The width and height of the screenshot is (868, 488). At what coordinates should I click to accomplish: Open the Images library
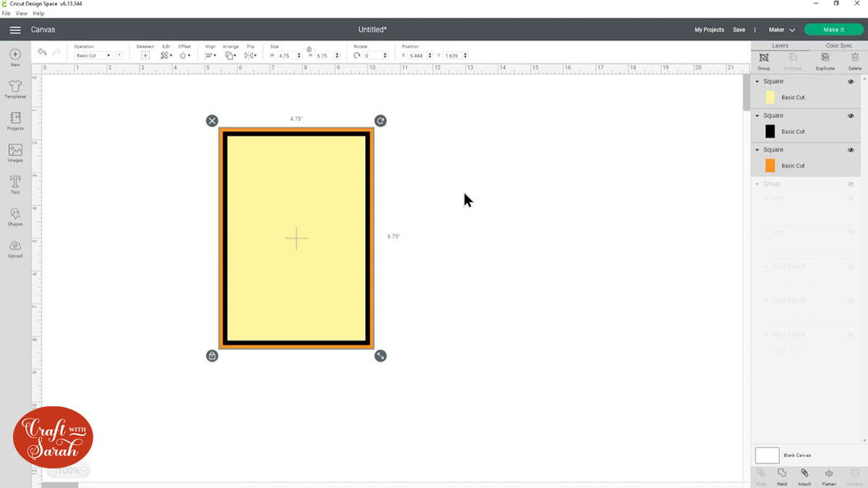[x=15, y=153]
